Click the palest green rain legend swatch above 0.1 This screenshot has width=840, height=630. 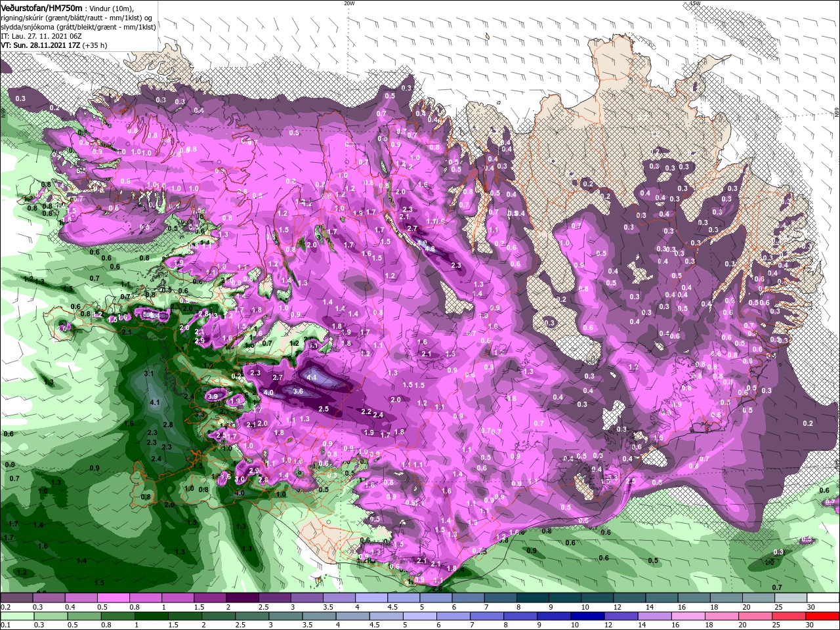pos(16,616)
